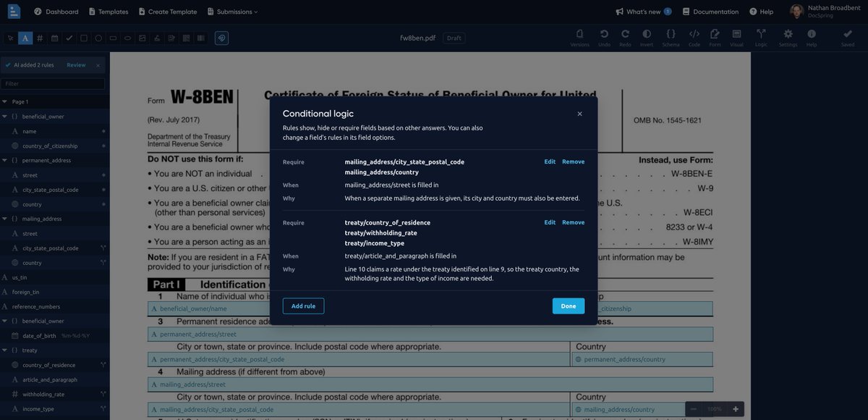Collapse the permanent_address group
The width and height of the screenshot is (868, 420).
pyautogui.click(x=5, y=160)
